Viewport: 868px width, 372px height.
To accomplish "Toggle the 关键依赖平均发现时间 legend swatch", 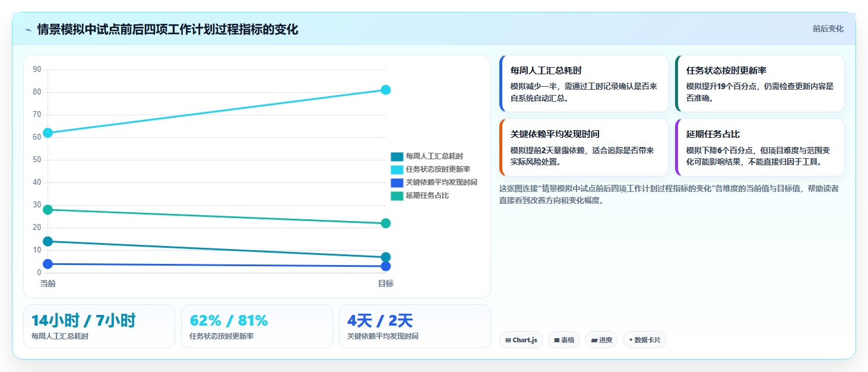I will click(x=397, y=183).
